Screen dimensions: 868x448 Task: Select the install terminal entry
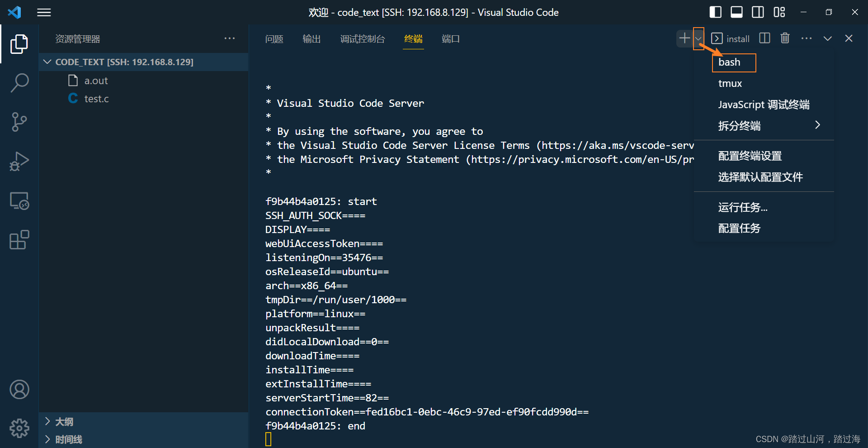click(x=730, y=38)
